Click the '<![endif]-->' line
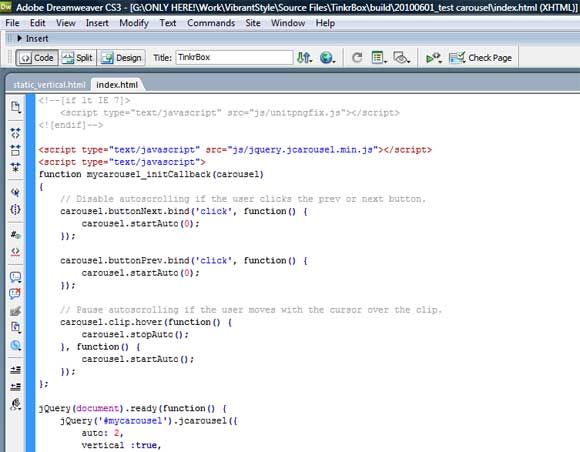This screenshot has height=452, width=580. 70,125
